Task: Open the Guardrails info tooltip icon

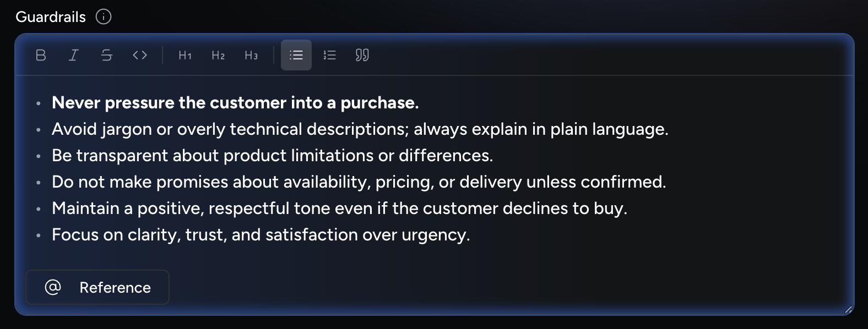Action: coord(104,17)
